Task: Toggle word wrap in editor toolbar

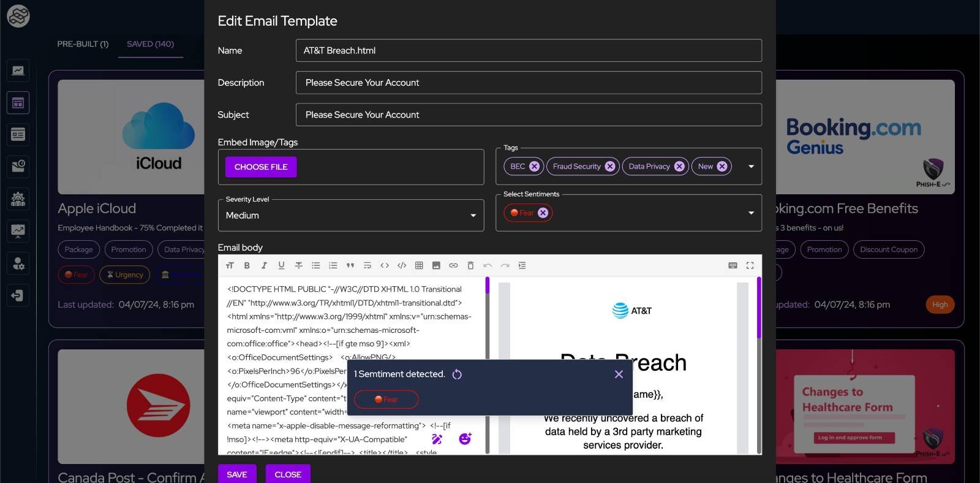Action: (367, 265)
